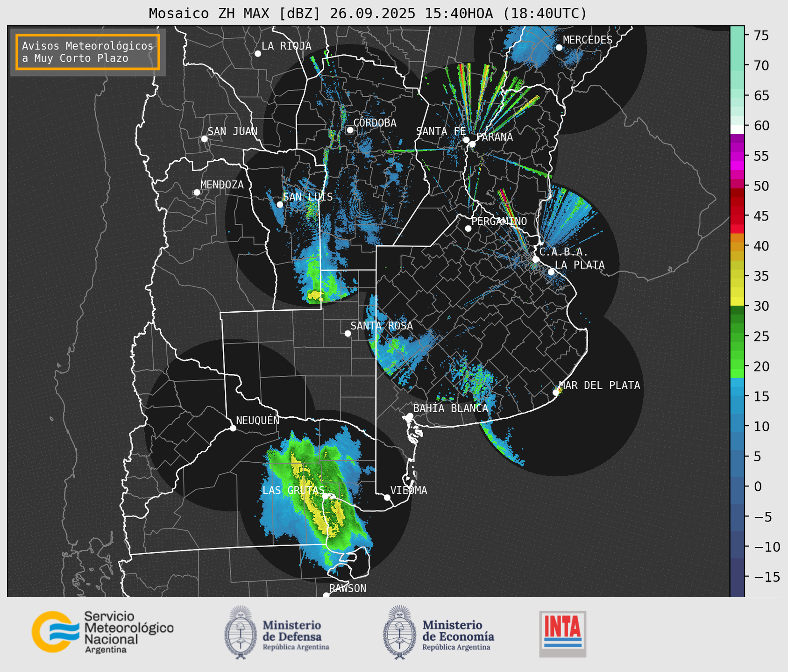Select the San Juan city marker dot
The image size is (788, 672).
point(204,139)
